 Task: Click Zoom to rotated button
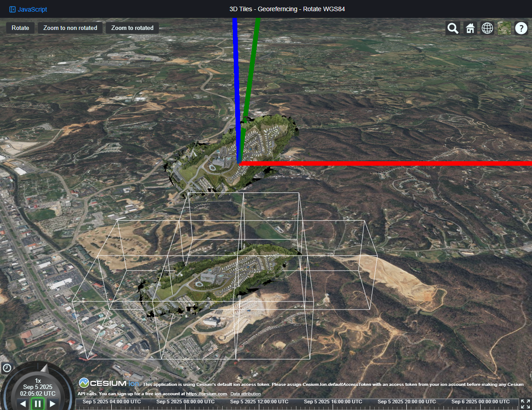[132, 28]
